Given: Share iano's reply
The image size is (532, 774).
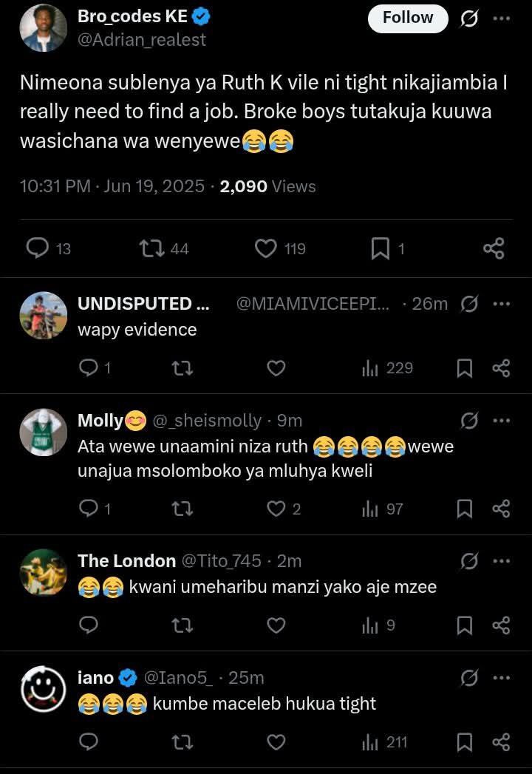Looking at the screenshot, I should (501, 742).
